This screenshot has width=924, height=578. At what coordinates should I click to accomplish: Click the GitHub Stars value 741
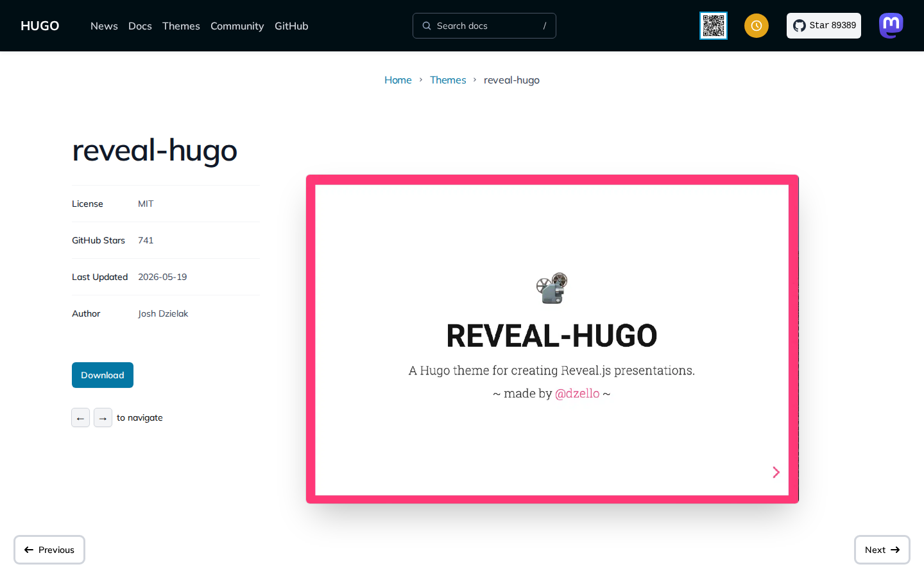146,240
